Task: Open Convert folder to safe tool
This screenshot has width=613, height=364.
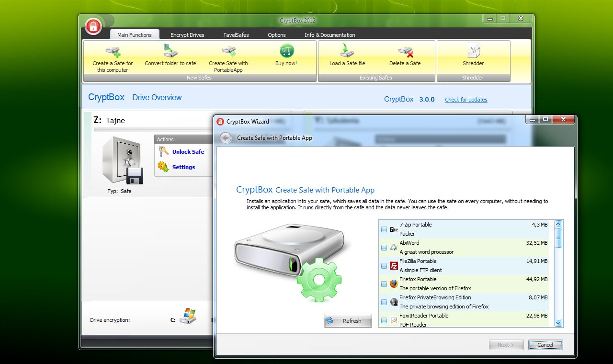Action: 170,56
